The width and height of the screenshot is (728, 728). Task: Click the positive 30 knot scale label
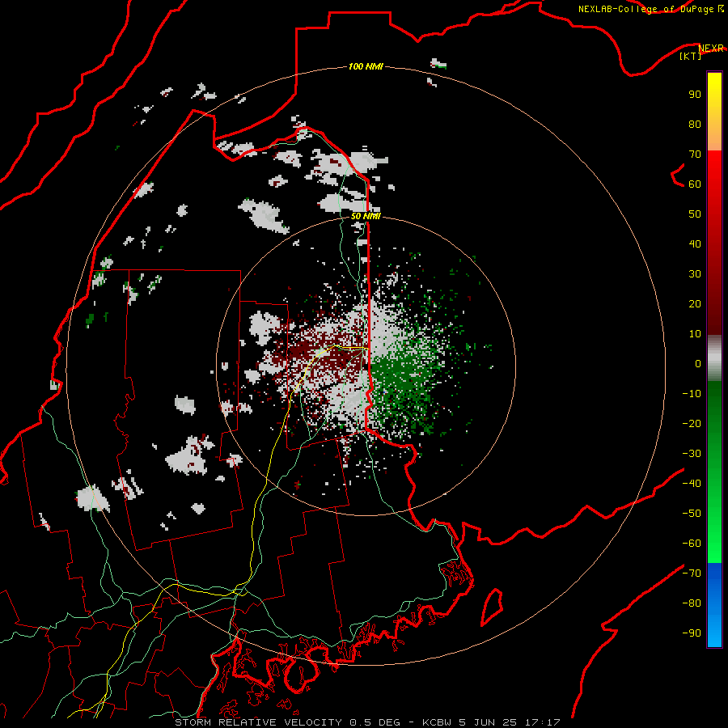pyautogui.click(x=695, y=274)
